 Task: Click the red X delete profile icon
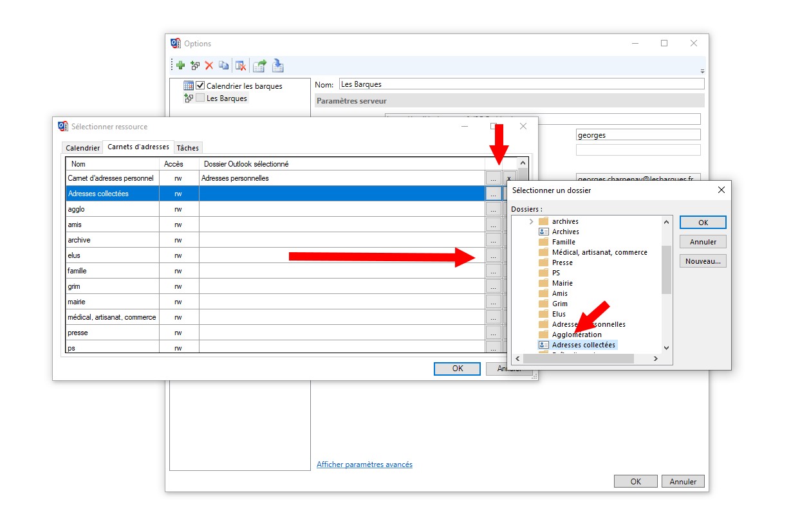click(209, 65)
